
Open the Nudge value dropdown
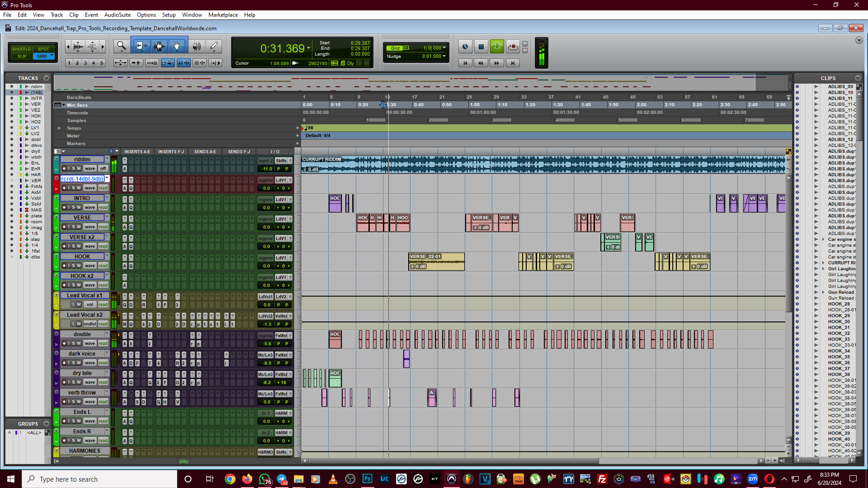click(444, 56)
